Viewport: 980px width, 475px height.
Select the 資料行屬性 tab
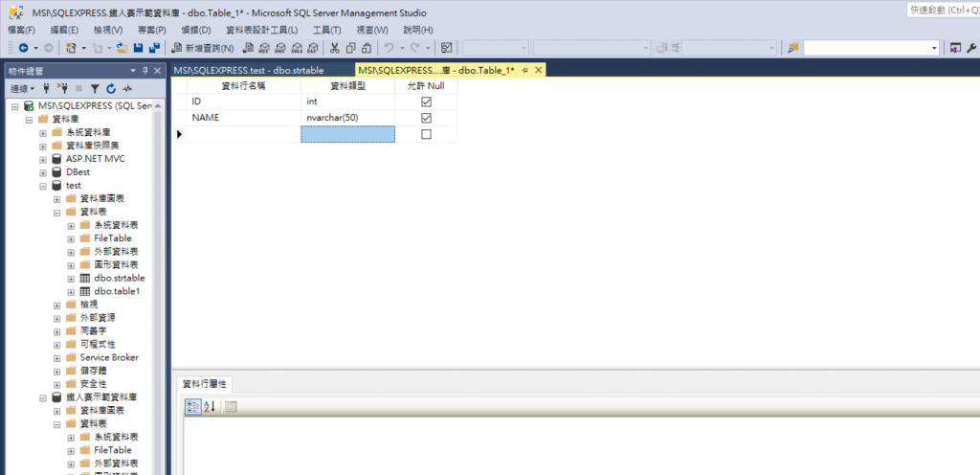tap(205, 384)
